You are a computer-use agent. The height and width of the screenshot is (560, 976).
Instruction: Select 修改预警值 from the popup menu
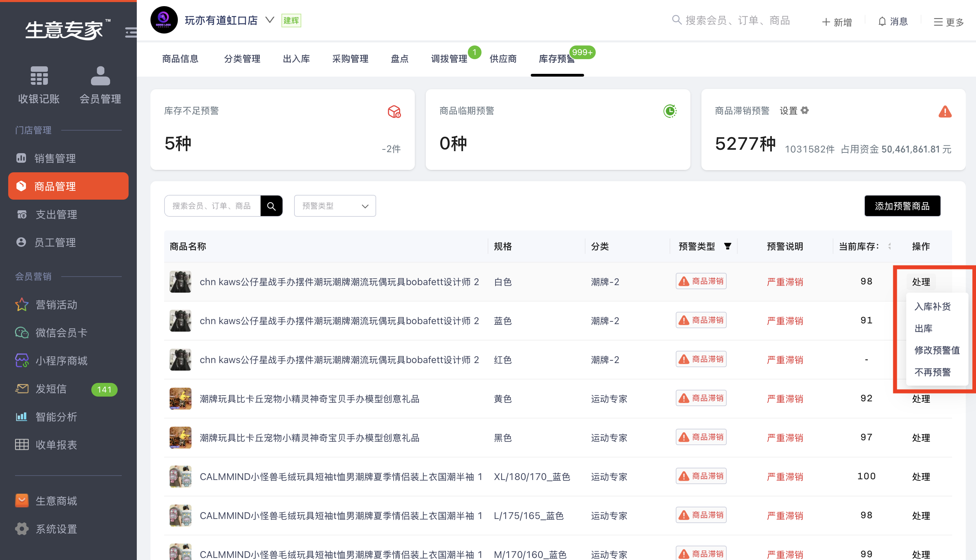pos(936,350)
